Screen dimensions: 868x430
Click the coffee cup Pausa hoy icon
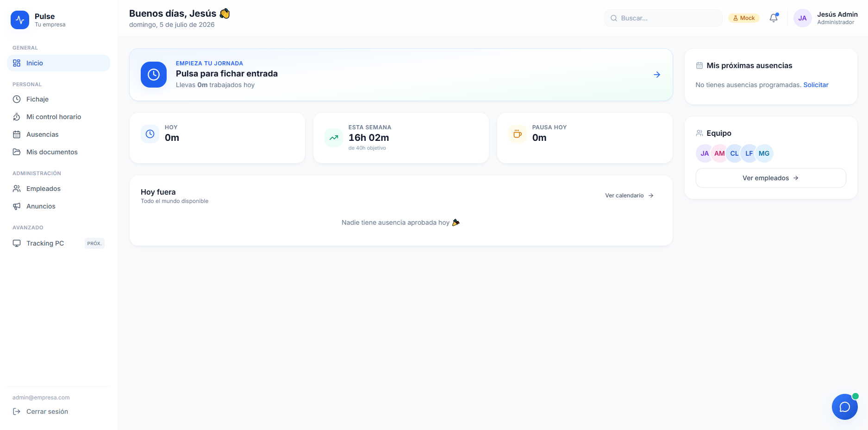click(x=518, y=134)
